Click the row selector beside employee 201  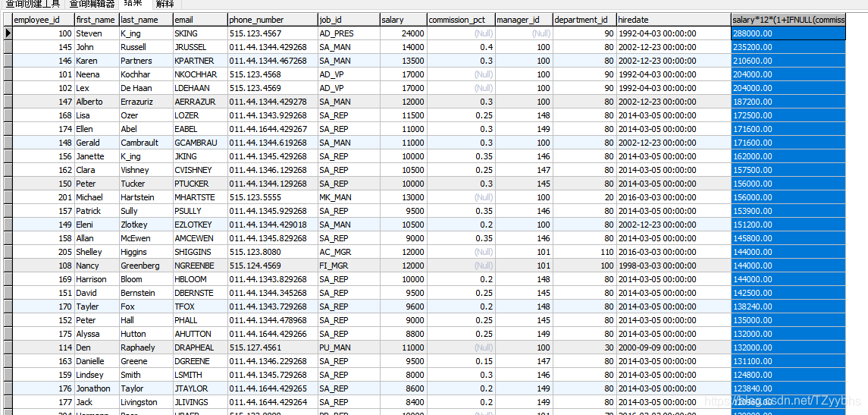pos(7,197)
